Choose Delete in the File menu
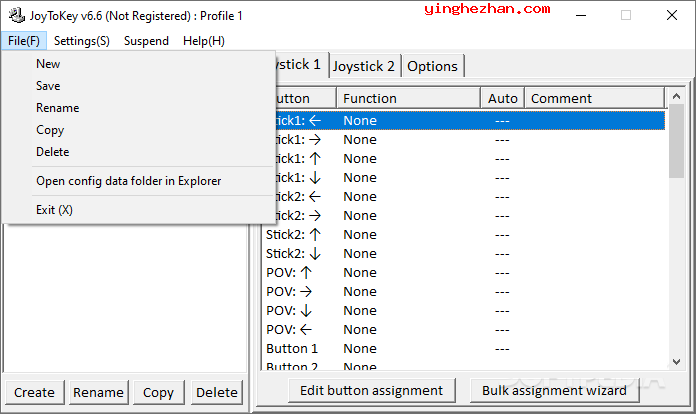696x414 pixels. [x=138, y=152]
